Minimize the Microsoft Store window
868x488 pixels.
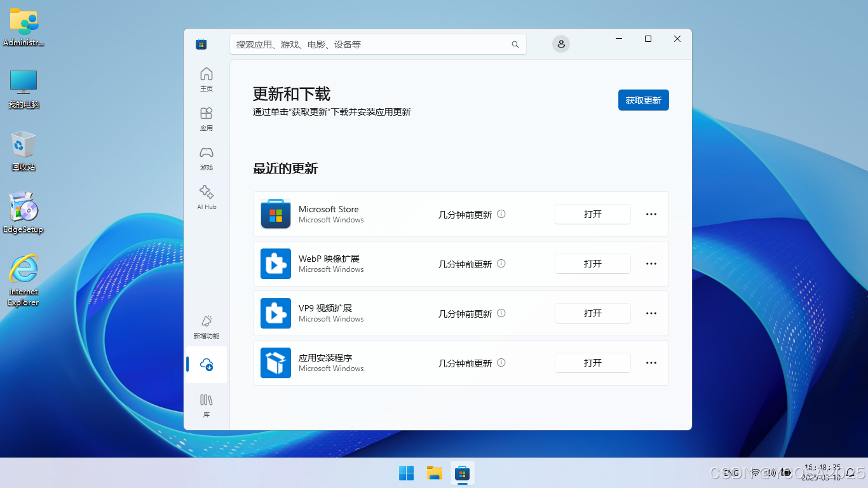coord(619,39)
